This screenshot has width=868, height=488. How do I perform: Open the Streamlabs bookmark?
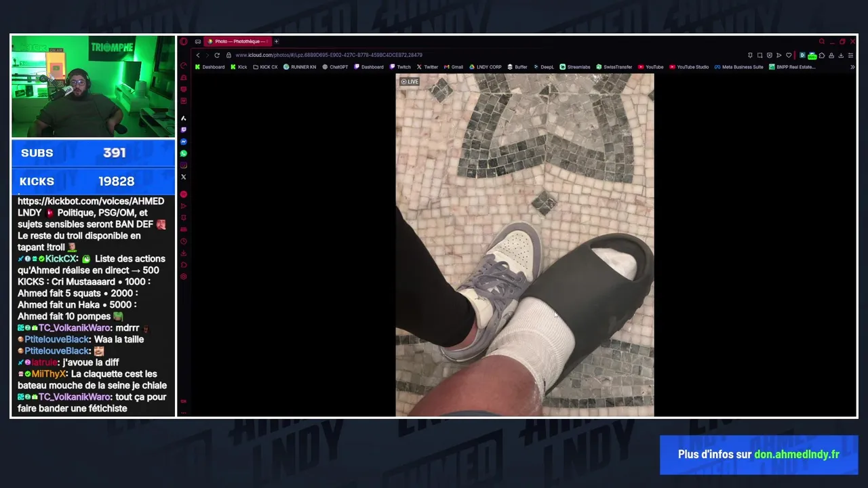tap(575, 67)
